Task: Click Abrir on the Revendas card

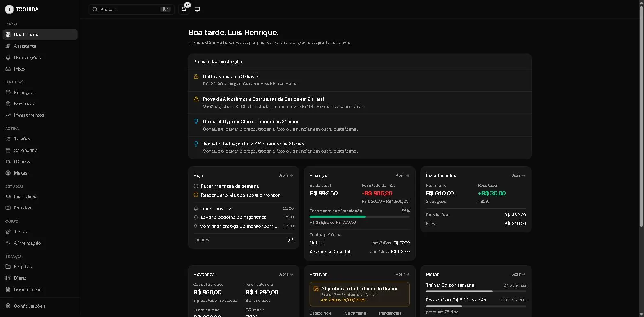Action: point(286,274)
